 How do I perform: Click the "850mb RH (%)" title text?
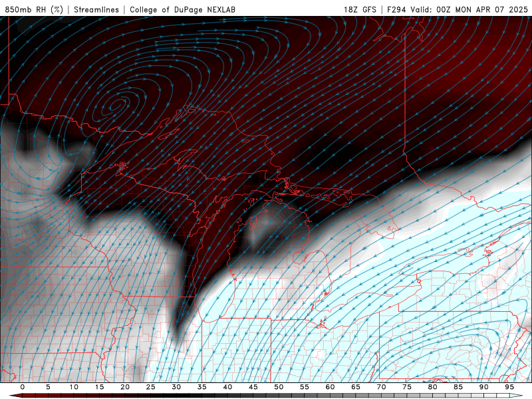tap(34, 9)
